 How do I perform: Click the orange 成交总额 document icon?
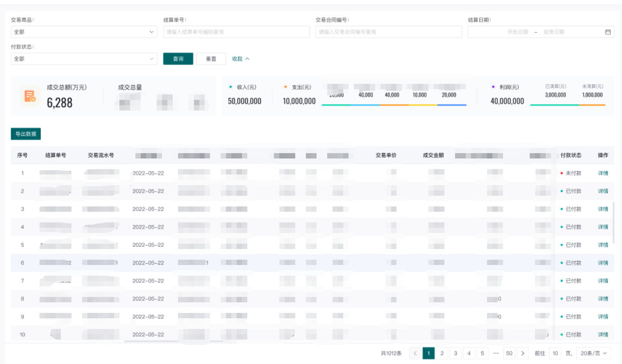pyautogui.click(x=31, y=96)
